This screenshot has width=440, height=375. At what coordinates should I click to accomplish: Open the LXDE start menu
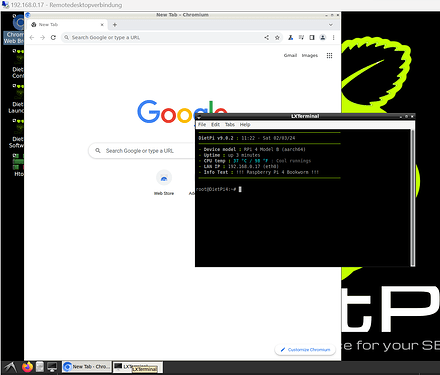tap(10, 367)
